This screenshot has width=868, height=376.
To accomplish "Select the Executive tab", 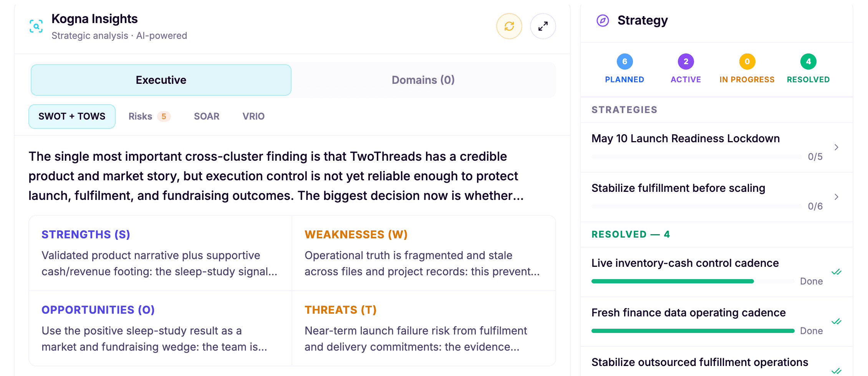I will (161, 80).
